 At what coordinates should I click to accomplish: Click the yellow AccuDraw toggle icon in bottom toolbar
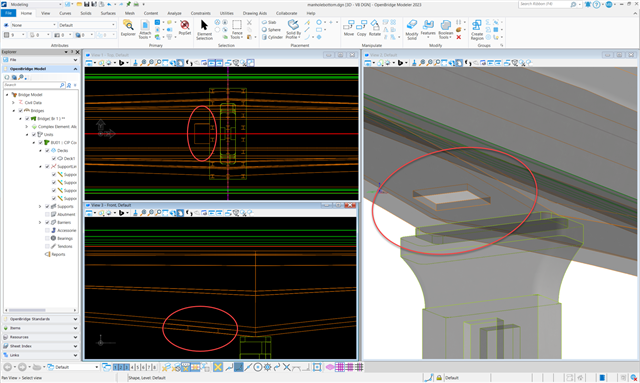pyautogui.click(x=218, y=367)
